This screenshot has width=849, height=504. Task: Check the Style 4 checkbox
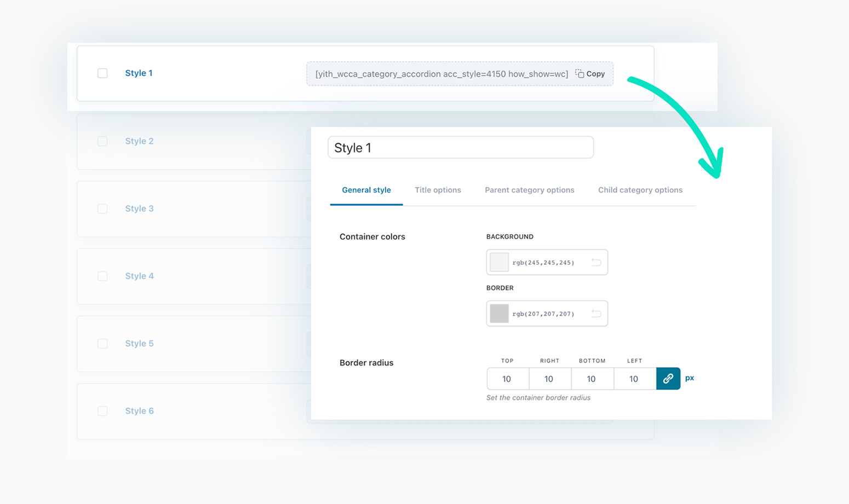click(x=102, y=276)
